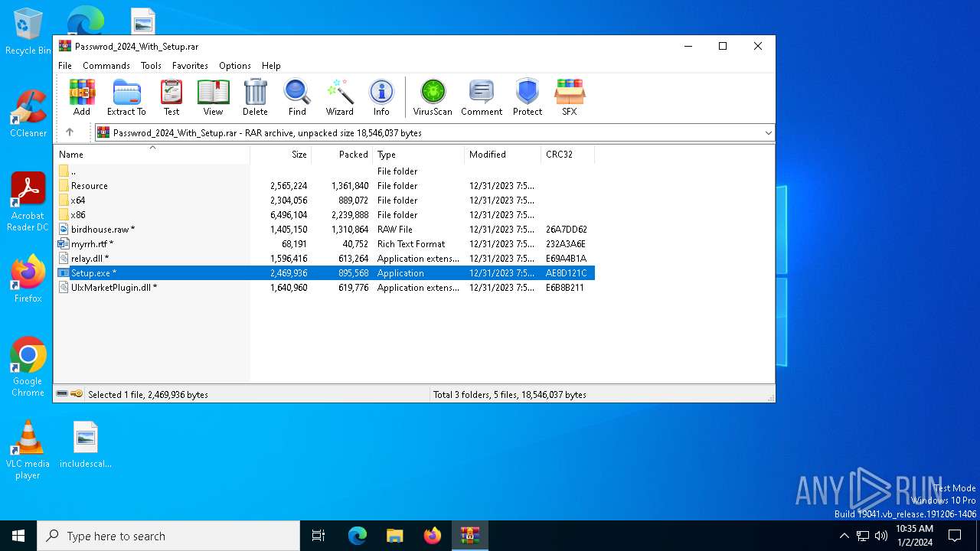Screen dimensions: 980x551
Task: Select the Resource folder
Action: [325, 186]
